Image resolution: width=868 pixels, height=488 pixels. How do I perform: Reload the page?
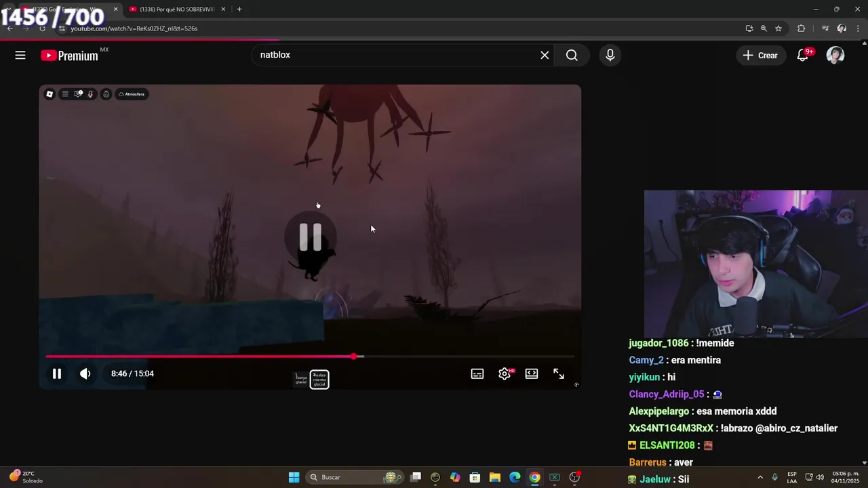(42, 28)
